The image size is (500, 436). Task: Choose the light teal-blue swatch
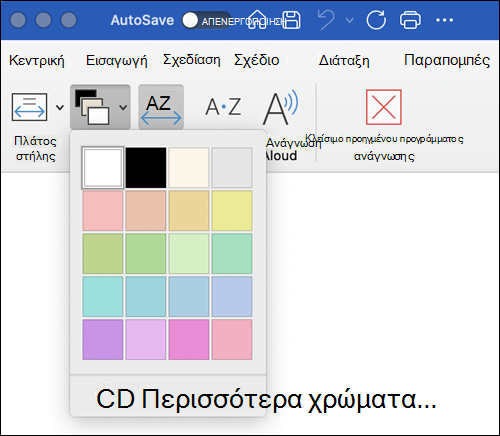coord(146,297)
